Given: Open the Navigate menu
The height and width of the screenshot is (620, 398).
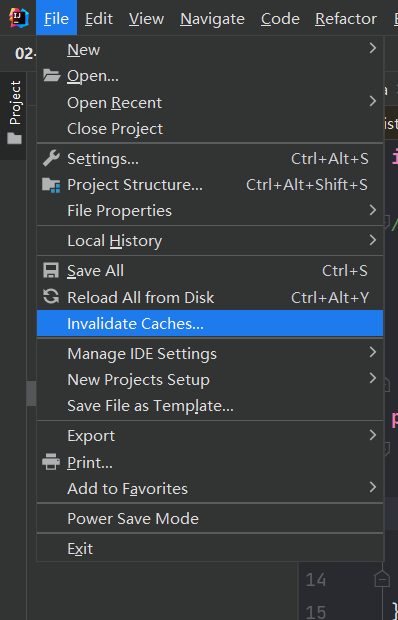Looking at the screenshot, I should (x=212, y=19).
